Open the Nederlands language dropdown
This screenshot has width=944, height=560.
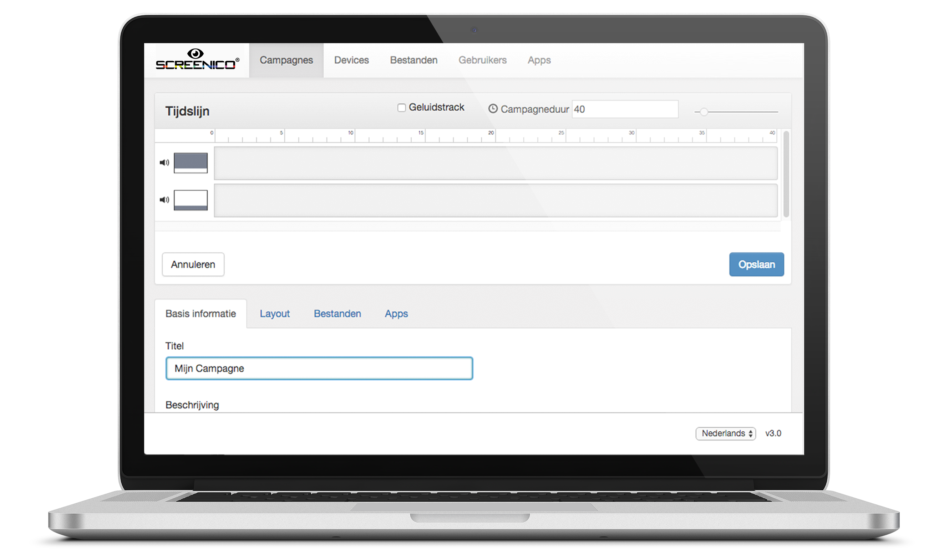point(726,433)
